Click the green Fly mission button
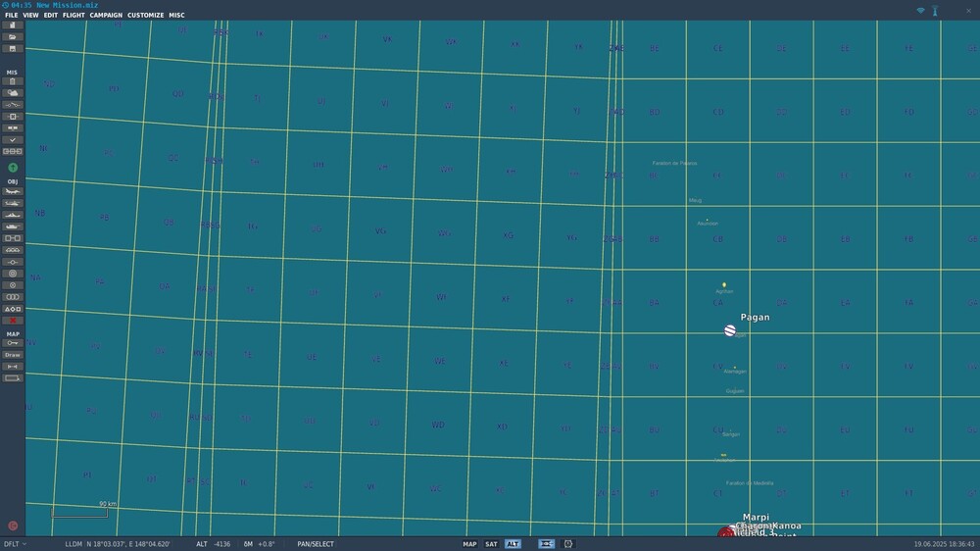The height and width of the screenshot is (551, 980). (13, 168)
